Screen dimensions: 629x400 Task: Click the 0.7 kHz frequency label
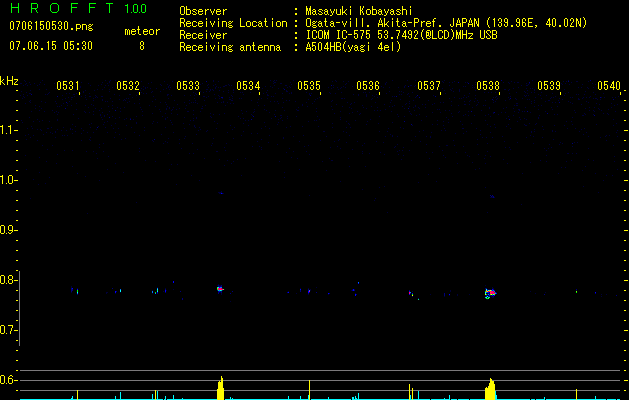tap(8, 330)
